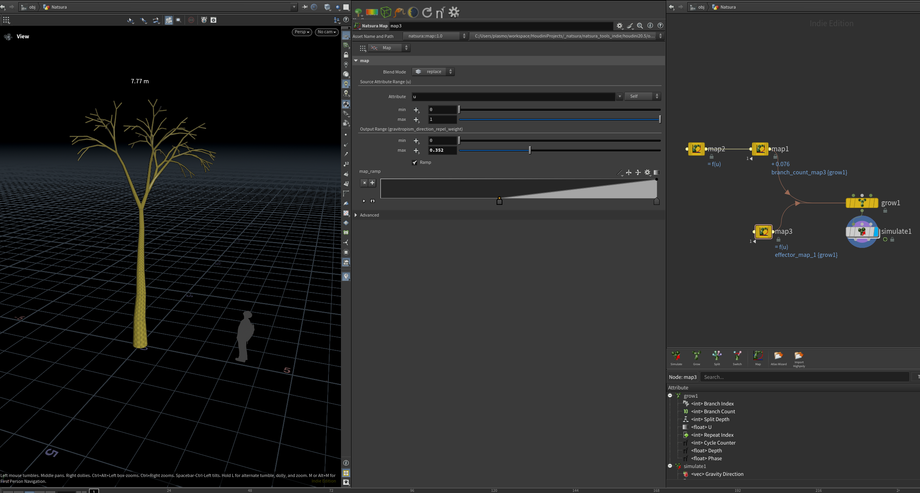Screen dimensions: 920x493
Task: Select the Grow shelf tool
Action: [x=697, y=356]
